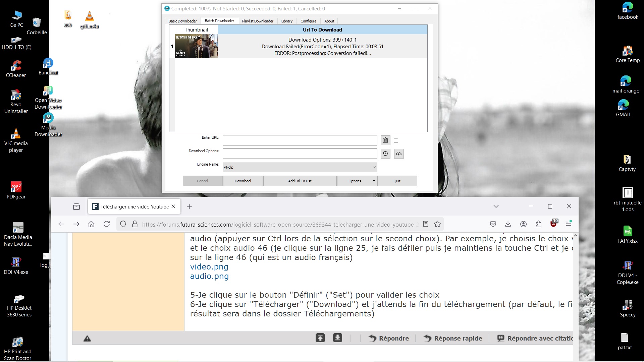Click the Add Url To List button
This screenshot has width=644, height=362.
(300, 181)
